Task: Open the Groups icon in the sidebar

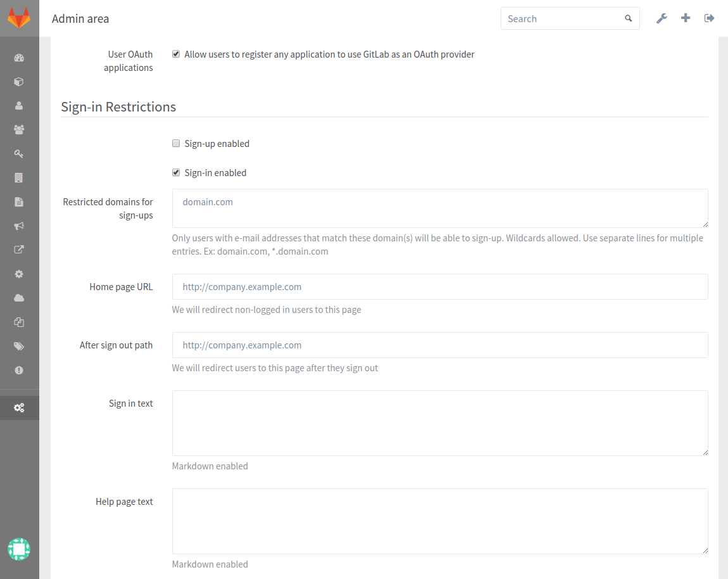Action: coord(19,129)
